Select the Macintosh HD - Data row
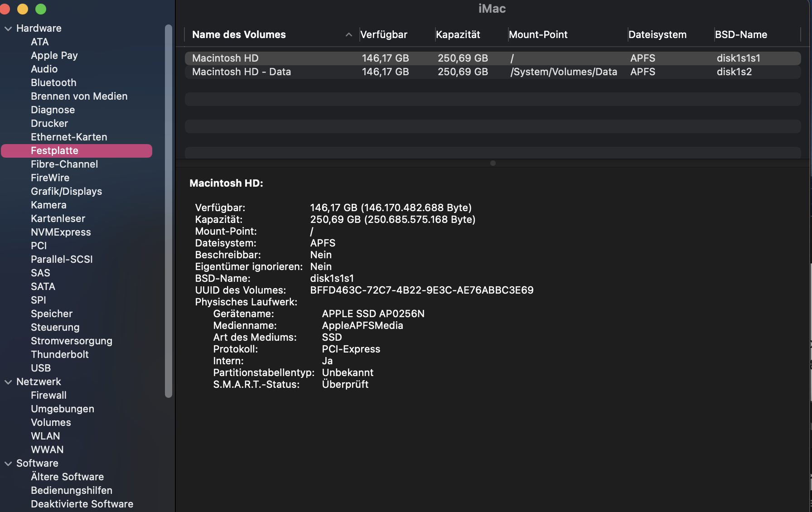The height and width of the screenshot is (512, 812). [493, 72]
